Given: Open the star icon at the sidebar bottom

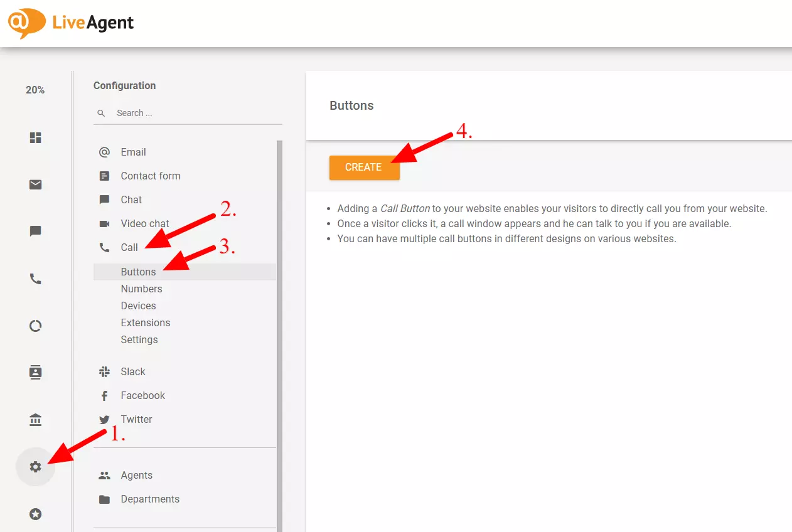Looking at the screenshot, I should 35,514.
